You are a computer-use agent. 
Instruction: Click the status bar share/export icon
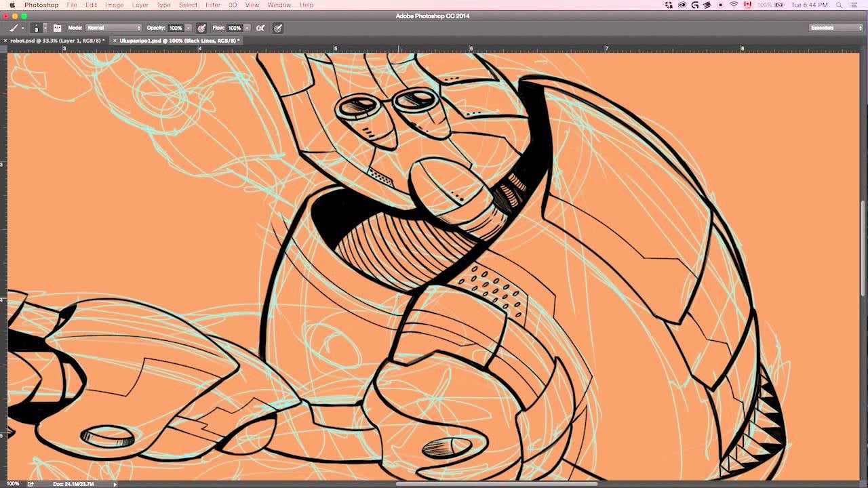31,484
